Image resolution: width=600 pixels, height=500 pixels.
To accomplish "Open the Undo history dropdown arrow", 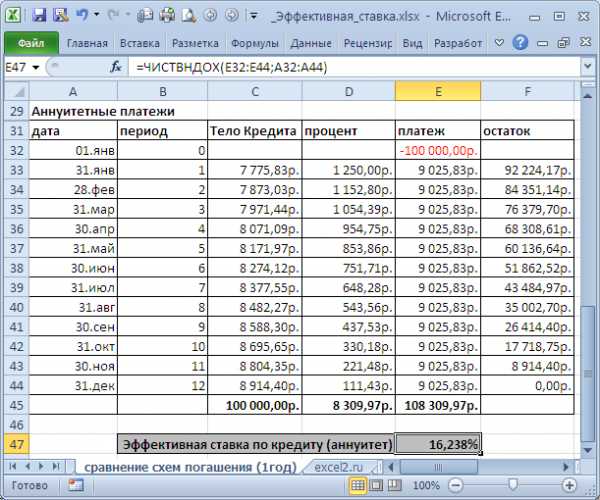I will (97, 16).
